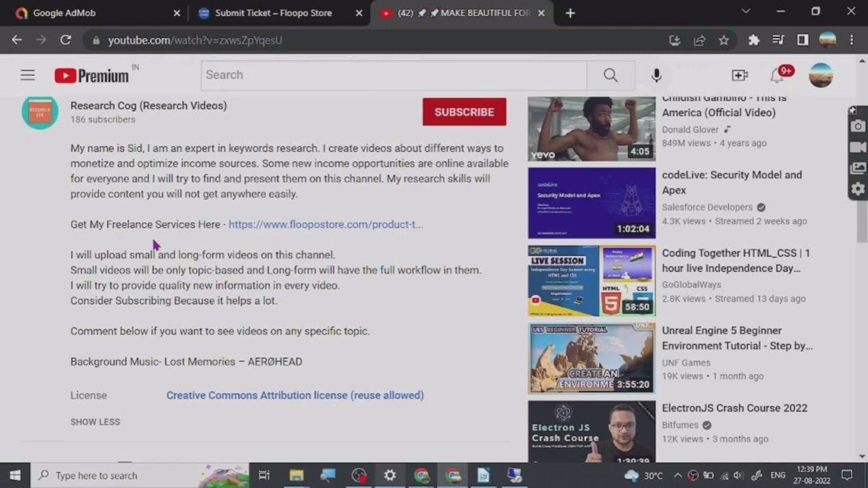This screenshot has width=868, height=488.
Task: Click Bitfumes channel name
Action: tap(680, 425)
